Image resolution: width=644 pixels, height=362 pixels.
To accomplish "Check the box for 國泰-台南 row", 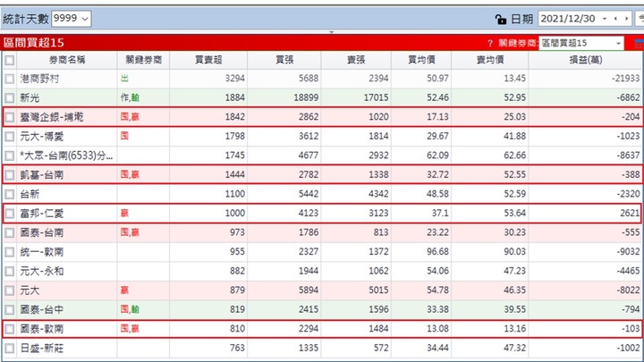I will [10, 232].
